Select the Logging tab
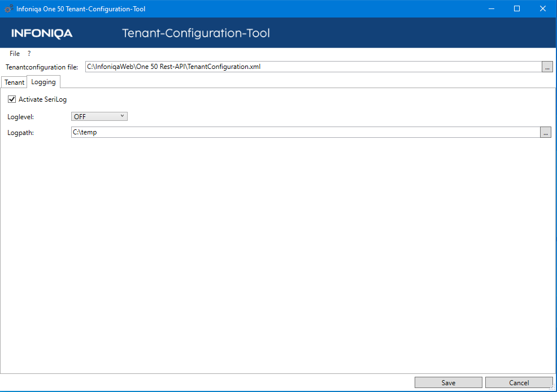557x392 pixels. [x=43, y=82]
